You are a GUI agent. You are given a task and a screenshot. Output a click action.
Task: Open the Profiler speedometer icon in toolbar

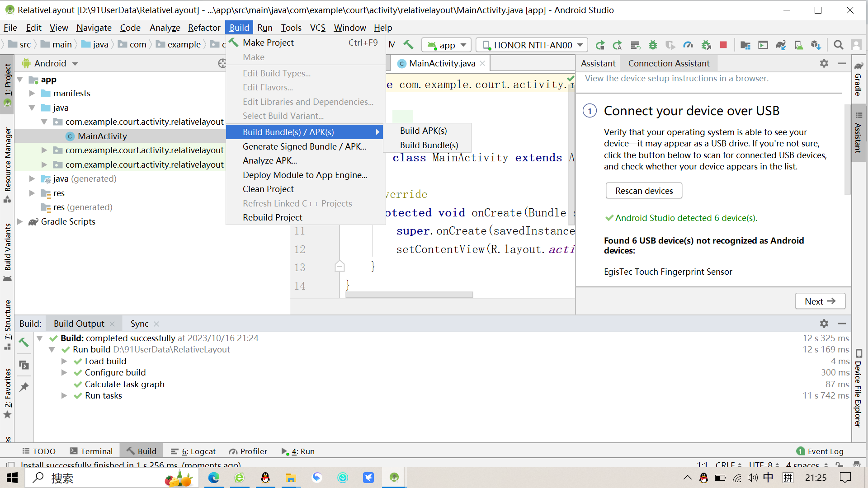pyautogui.click(x=688, y=45)
